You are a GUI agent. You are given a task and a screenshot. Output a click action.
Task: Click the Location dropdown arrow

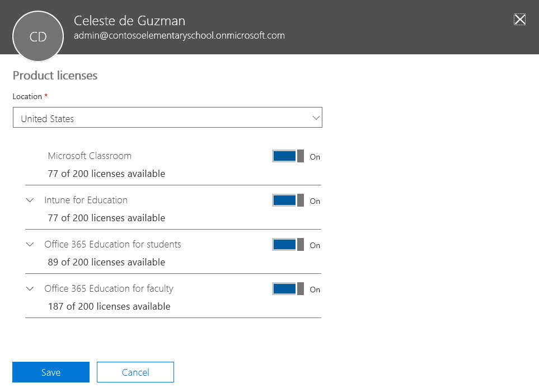(x=316, y=118)
